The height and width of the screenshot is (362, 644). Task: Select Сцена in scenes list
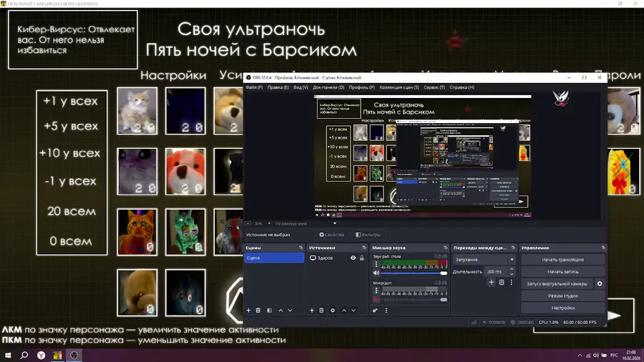click(x=274, y=258)
